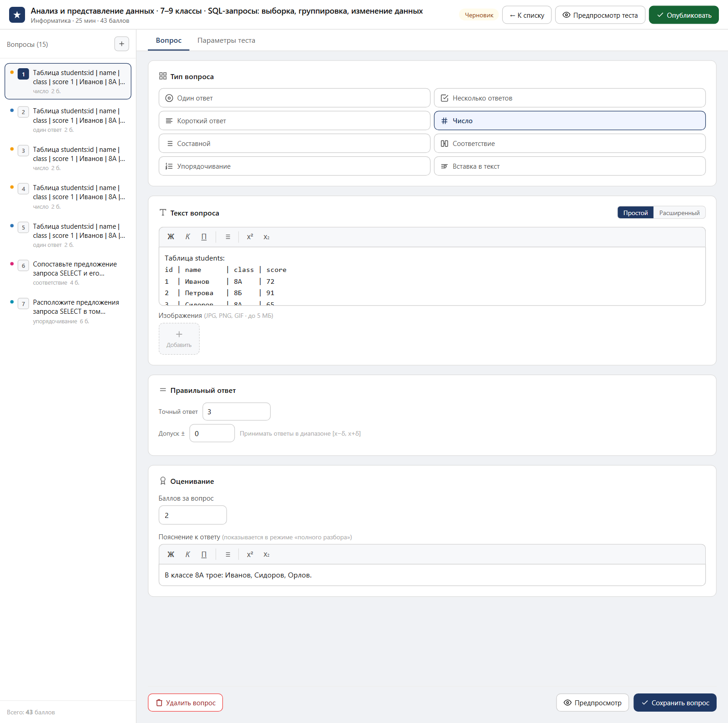Click bottom Предпросмотр button
Screen dimensions: 728x723
pyautogui.click(x=592, y=703)
